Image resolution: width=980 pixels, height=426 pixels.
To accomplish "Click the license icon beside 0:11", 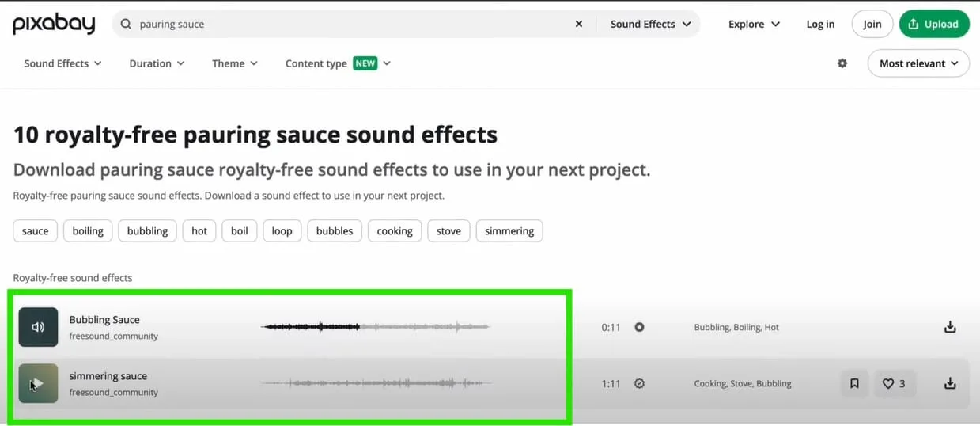I will pos(639,327).
